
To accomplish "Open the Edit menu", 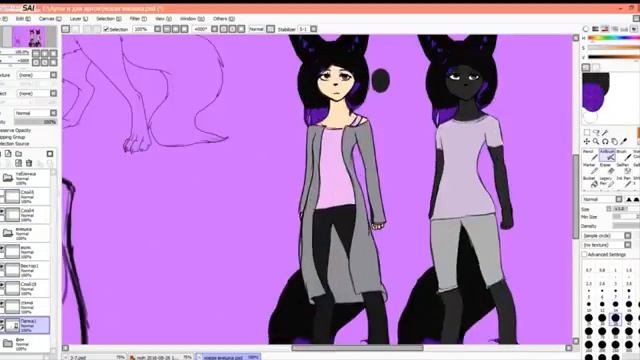I will click(23, 19).
